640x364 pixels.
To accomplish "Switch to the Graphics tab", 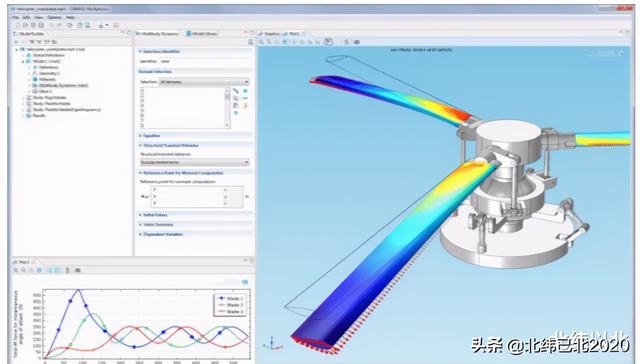I will pyautogui.click(x=269, y=34).
